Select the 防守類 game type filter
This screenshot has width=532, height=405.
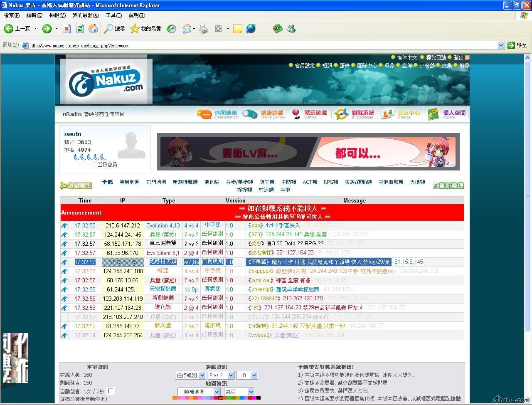tap(267, 182)
